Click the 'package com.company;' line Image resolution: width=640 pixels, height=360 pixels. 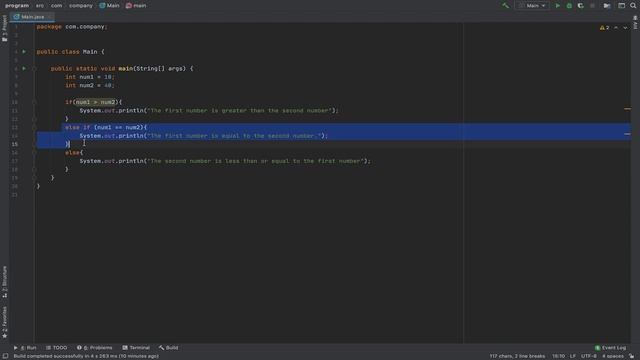(x=72, y=27)
